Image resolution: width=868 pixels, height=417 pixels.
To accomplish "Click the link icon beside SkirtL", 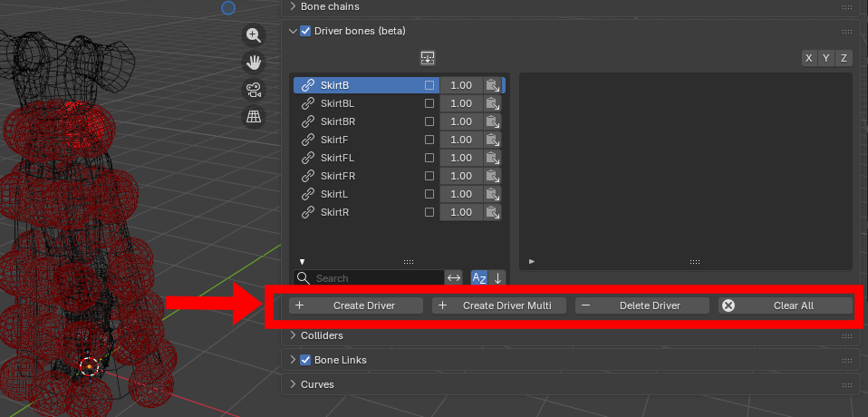I will (x=308, y=194).
